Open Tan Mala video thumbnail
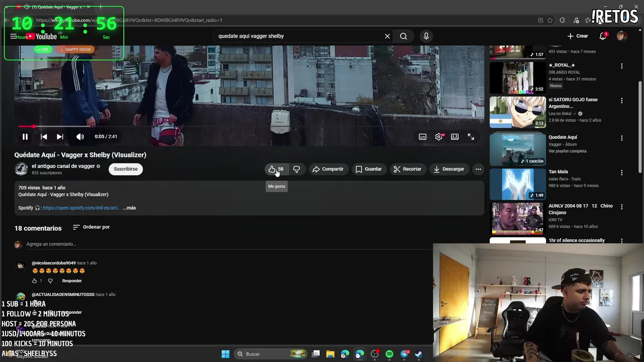The image size is (644, 362). (518, 184)
